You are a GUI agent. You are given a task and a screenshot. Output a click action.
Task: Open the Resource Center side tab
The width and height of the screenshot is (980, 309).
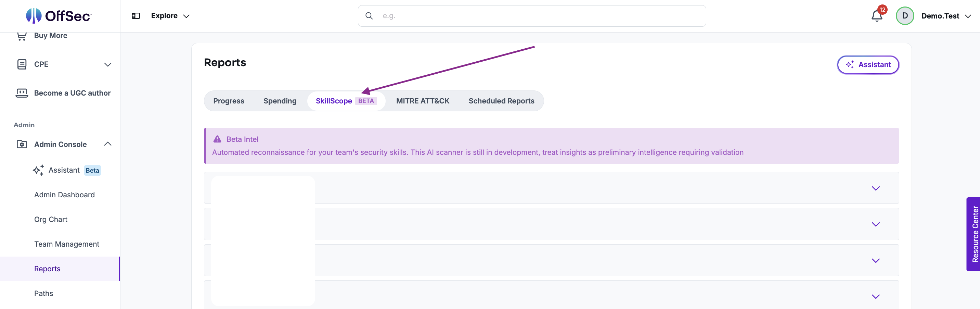[973, 234]
